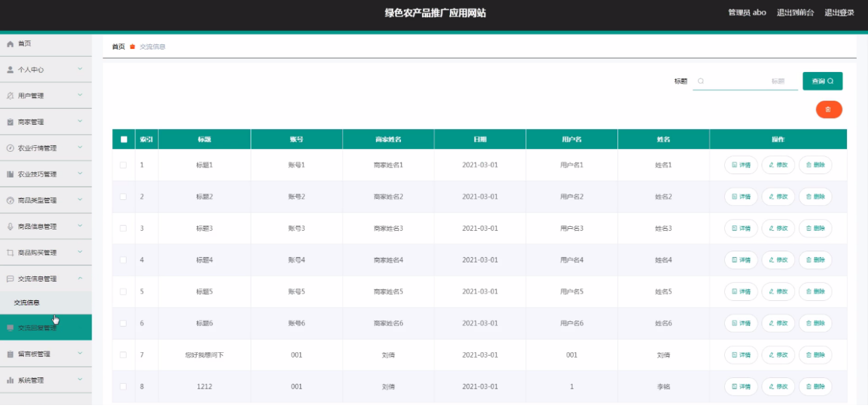The image size is (868, 407).
Task: Click the 查询 search button
Action: click(822, 81)
